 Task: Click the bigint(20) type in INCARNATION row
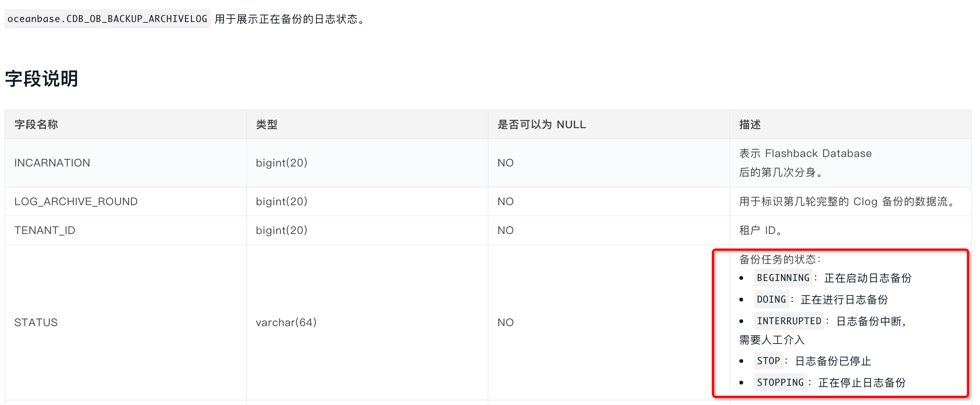click(282, 163)
